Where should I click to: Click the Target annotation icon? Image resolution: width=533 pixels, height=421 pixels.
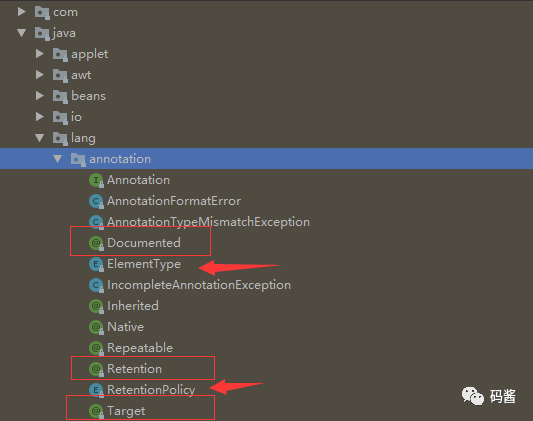click(x=96, y=411)
